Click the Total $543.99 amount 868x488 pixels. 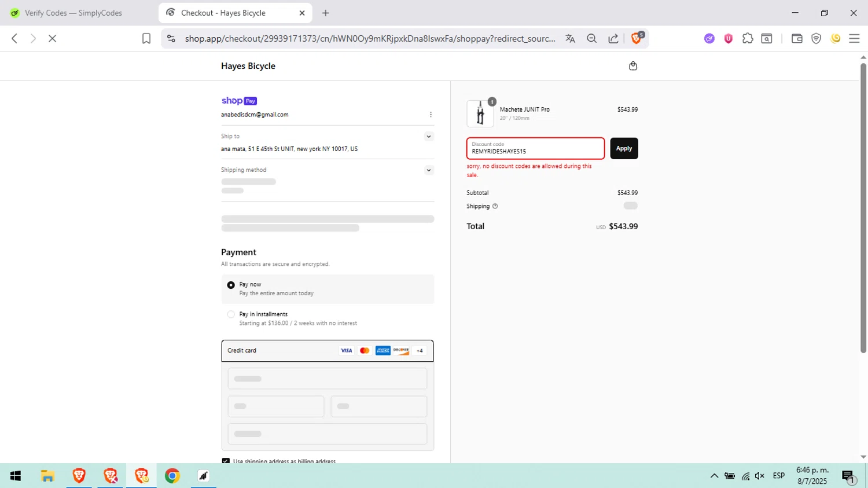tap(623, 226)
